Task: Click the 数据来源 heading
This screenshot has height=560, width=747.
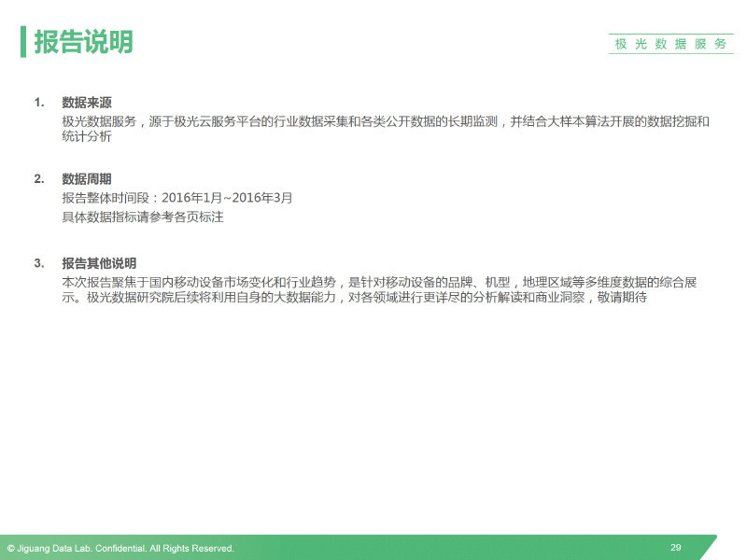Action: [87, 102]
